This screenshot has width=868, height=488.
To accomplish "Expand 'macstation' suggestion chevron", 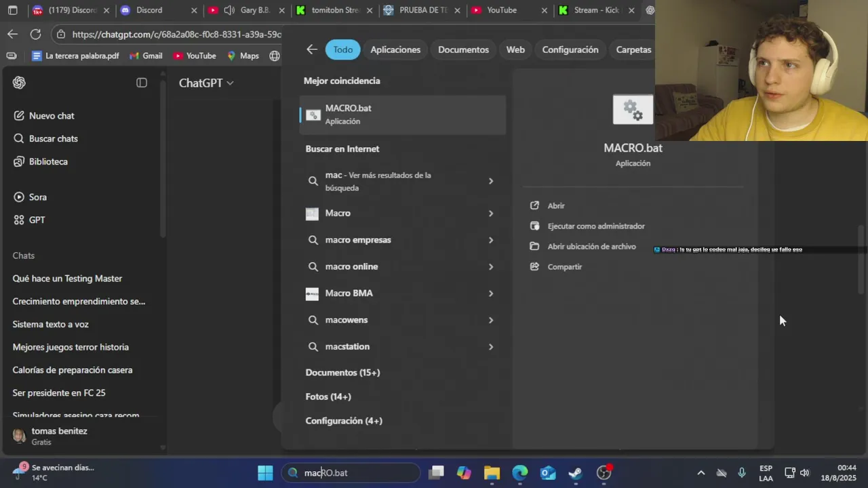I will 491,347.
